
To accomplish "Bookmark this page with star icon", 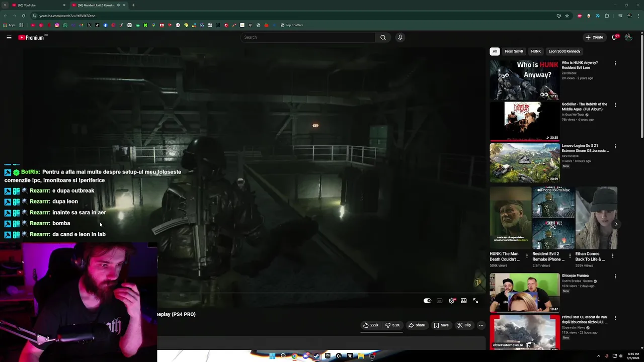I will tap(567, 16).
